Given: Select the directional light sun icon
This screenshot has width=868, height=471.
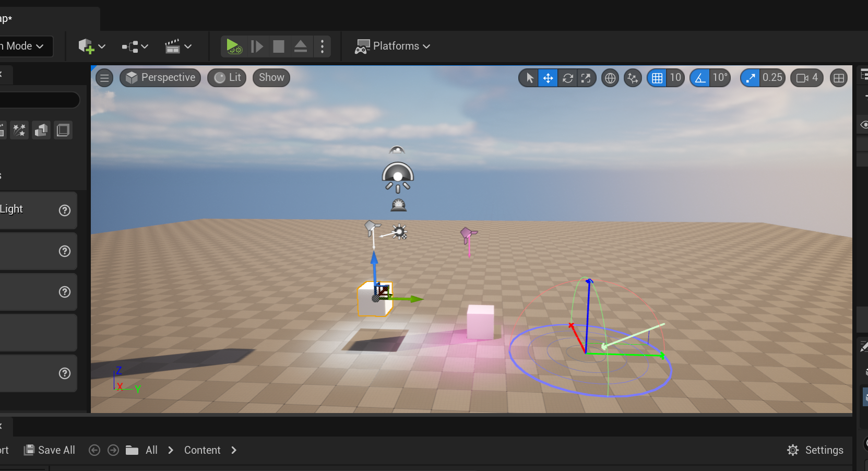Looking at the screenshot, I should pos(399,232).
